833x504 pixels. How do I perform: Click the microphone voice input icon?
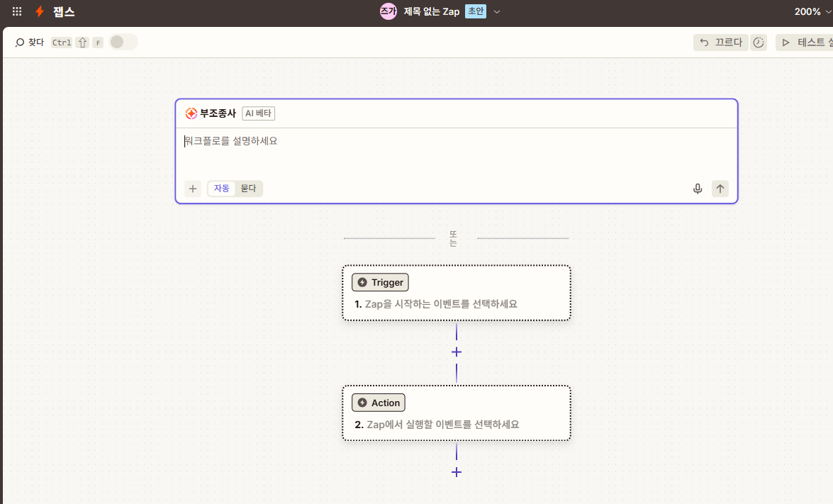pos(698,189)
